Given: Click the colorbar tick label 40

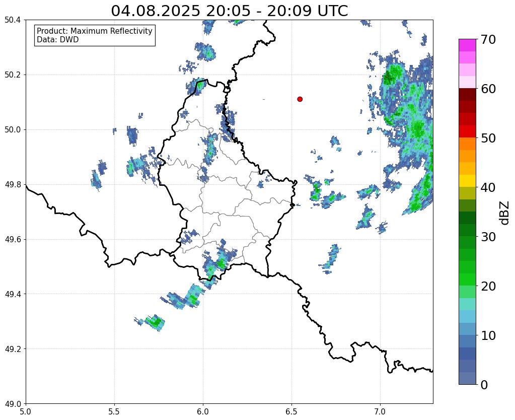Looking at the screenshot, I should click(x=488, y=187).
